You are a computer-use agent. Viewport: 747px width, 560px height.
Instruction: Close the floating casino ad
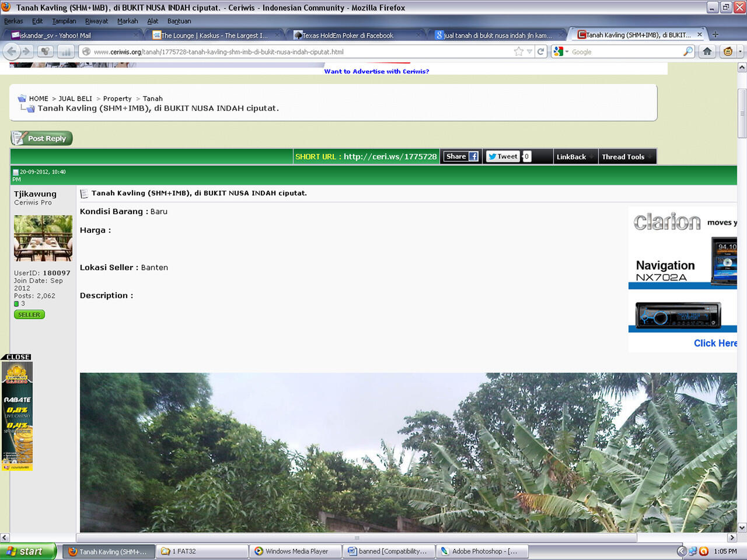click(x=17, y=357)
